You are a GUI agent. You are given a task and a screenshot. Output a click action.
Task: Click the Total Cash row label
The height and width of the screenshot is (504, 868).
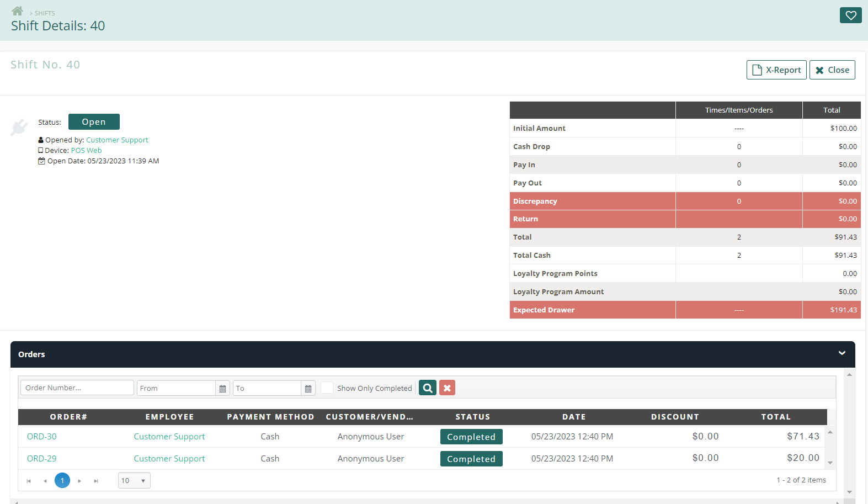pyautogui.click(x=531, y=255)
